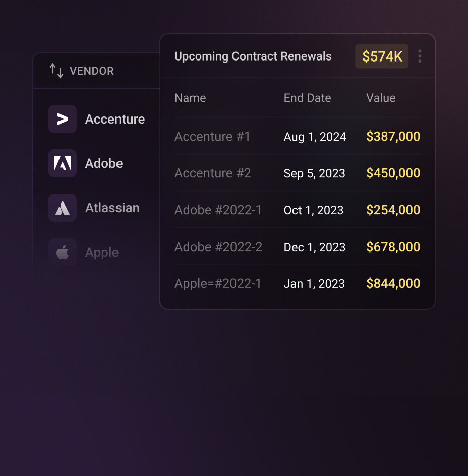Screen dimensions: 468x476
Task: Sort by the VENDOR column header
Action: click(x=91, y=71)
